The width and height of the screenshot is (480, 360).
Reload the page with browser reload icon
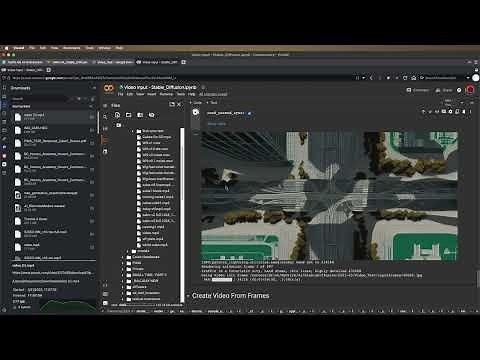(405, 78)
